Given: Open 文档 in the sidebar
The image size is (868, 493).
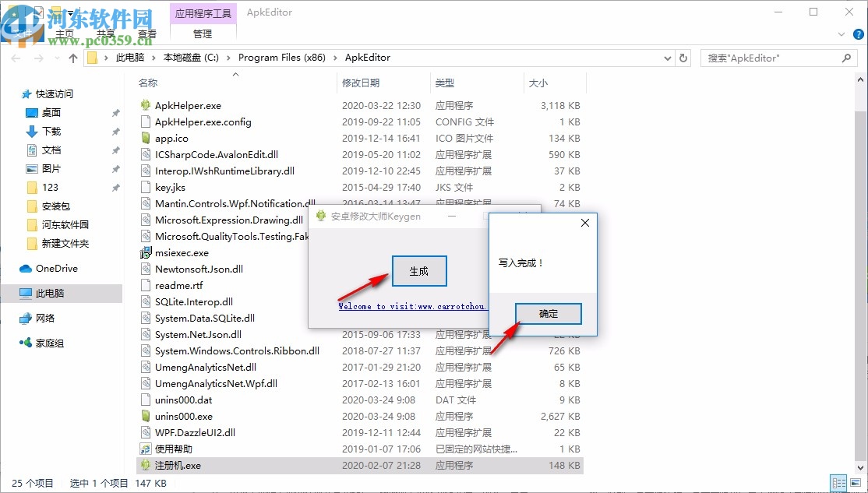Looking at the screenshot, I should (x=51, y=150).
